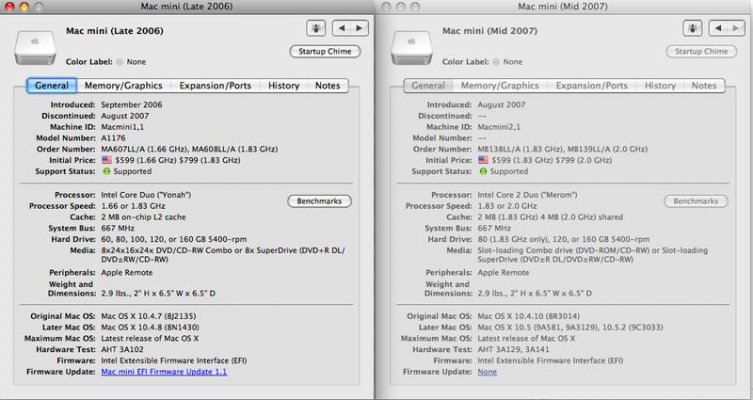
Task: Click green Supported status dot in Mid 2007 window
Action: (x=483, y=171)
